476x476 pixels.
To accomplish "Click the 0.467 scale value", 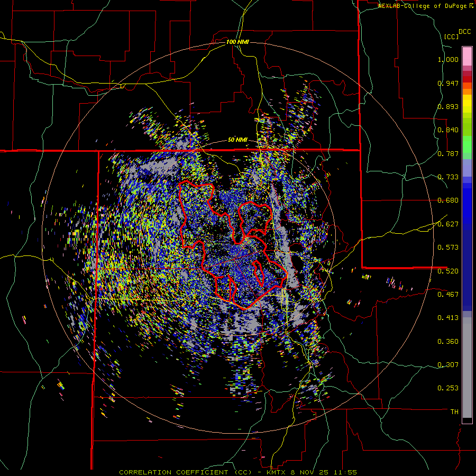I will point(448,295).
